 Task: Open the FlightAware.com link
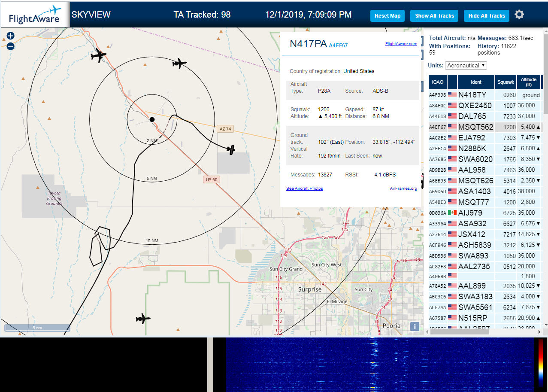click(x=401, y=44)
